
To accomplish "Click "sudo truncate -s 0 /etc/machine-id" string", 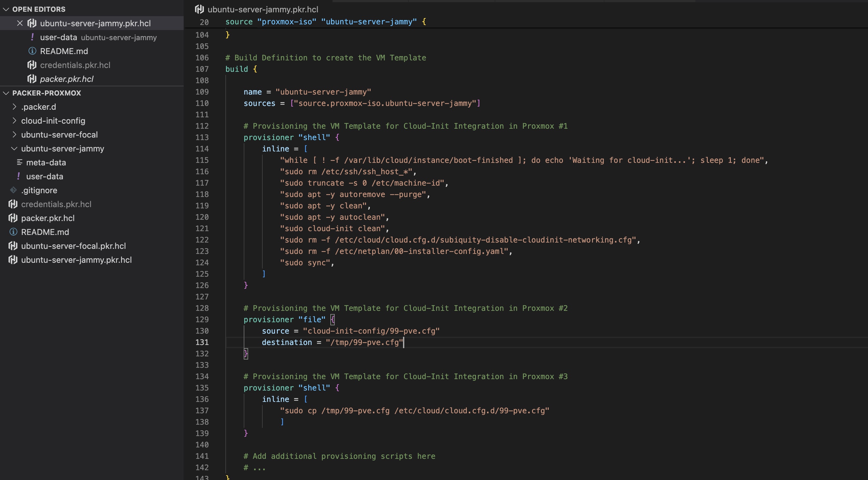I will 362,183.
